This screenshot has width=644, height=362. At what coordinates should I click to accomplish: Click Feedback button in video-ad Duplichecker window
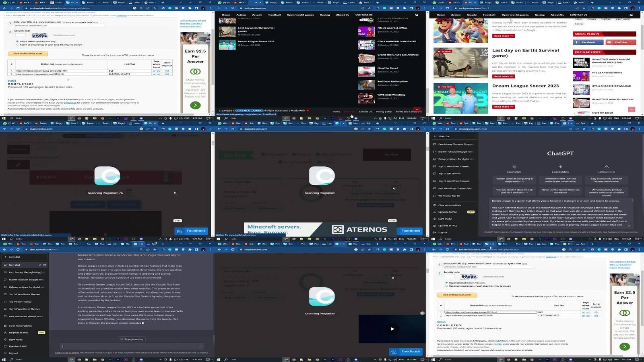406,352
